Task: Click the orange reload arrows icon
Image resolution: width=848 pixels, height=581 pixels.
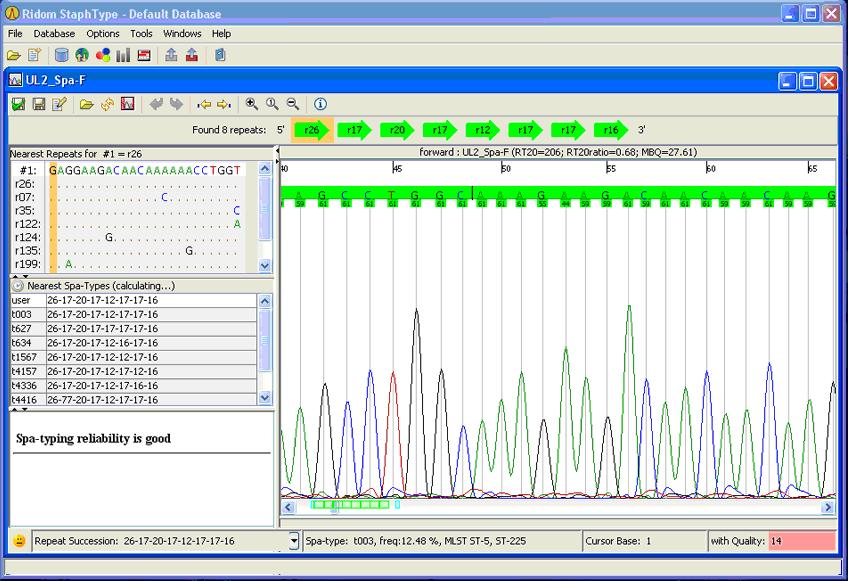Action: (107, 104)
